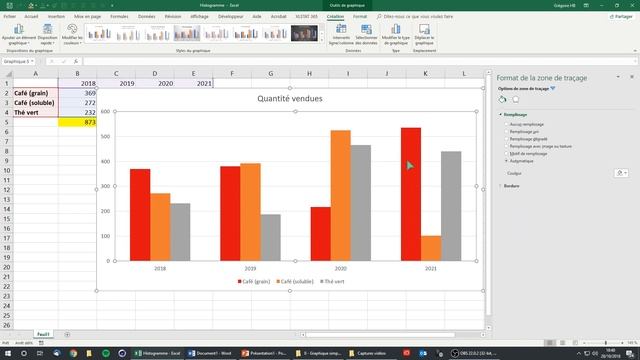Image resolution: width=640 pixels, height=360 pixels.
Task: Select Remplissage avec image ou texture
Action: click(x=507, y=146)
